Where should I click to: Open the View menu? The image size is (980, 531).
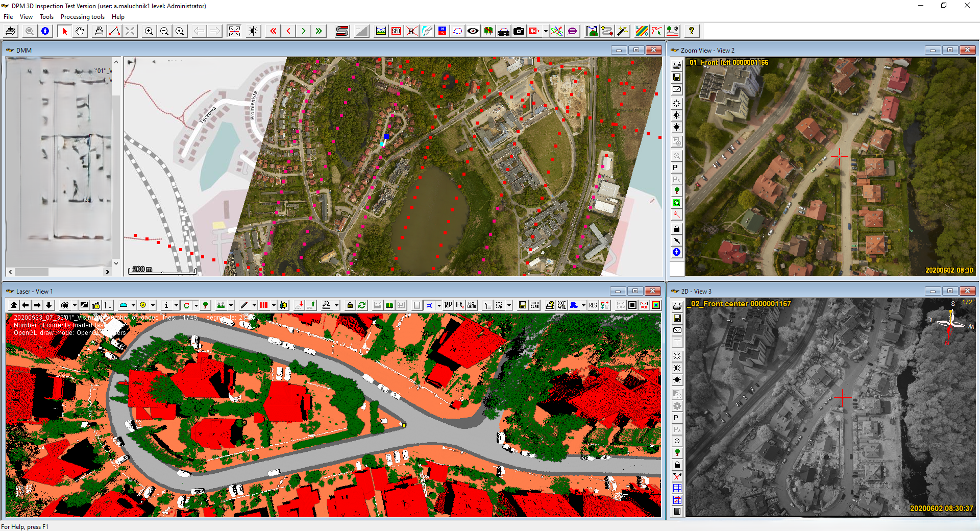[26, 17]
